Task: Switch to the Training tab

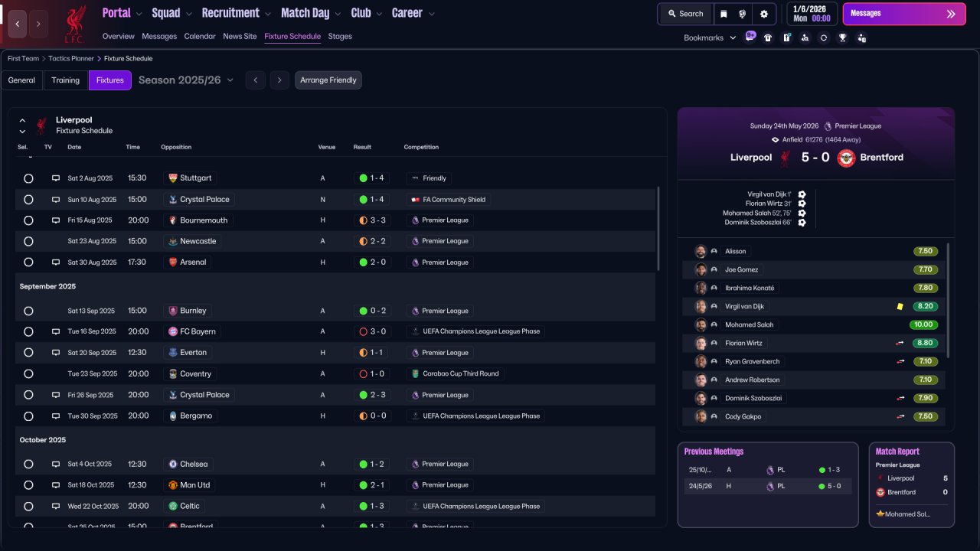Action: tap(66, 80)
